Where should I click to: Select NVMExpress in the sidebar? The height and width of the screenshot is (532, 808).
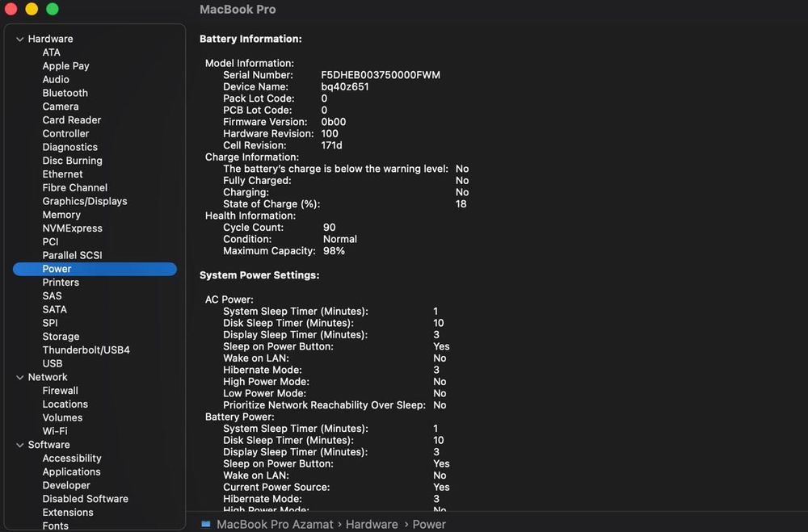click(72, 228)
